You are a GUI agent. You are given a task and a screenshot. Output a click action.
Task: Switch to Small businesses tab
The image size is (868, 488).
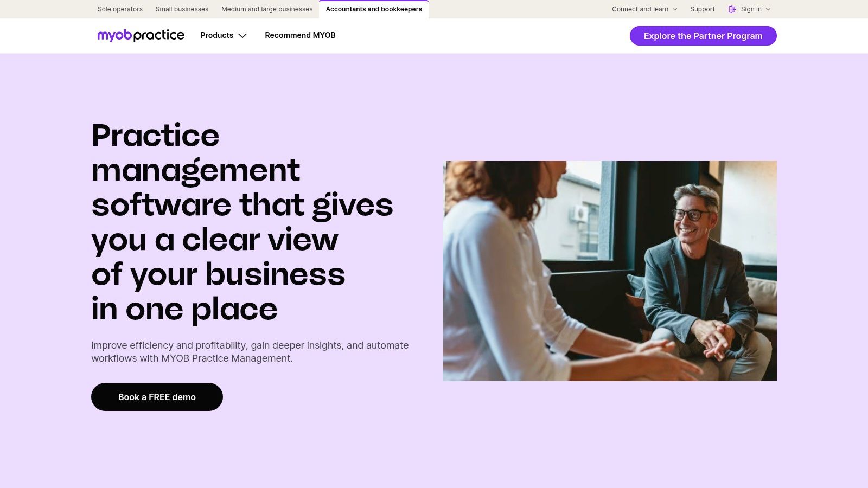tap(182, 9)
